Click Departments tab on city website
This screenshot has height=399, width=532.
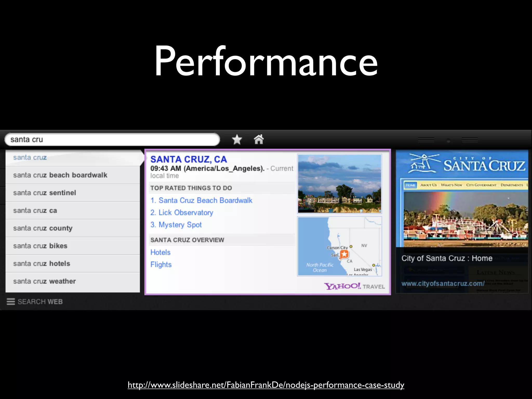(x=512, y=185)
